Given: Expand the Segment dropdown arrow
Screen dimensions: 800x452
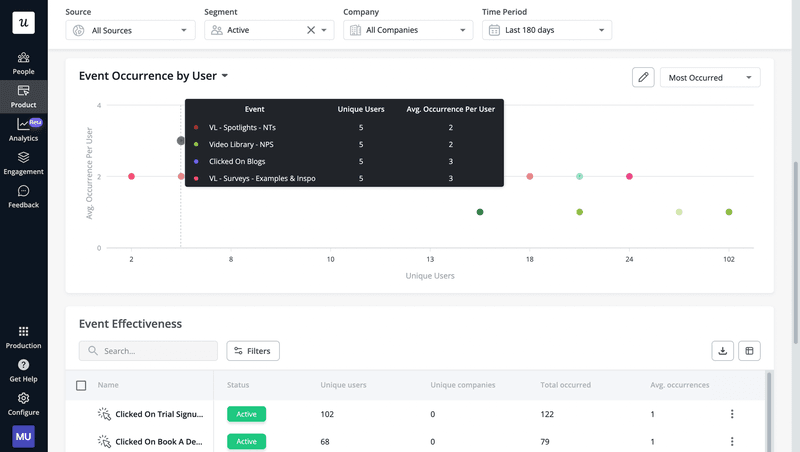Looking at the screenshot, I should 324,30.
